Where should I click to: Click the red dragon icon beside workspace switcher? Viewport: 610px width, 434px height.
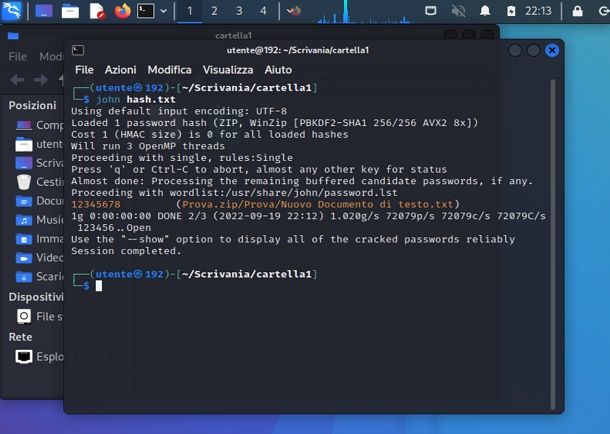294,11
